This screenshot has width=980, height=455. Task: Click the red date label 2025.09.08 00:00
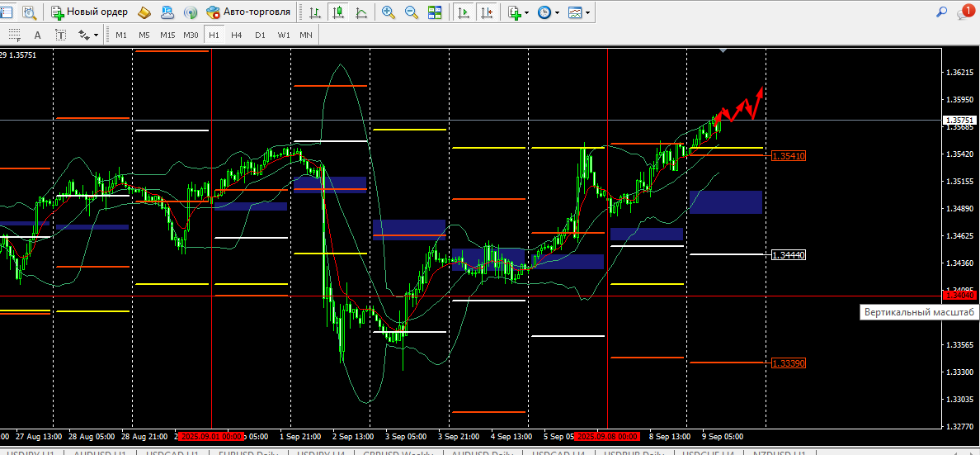tap(607, 436)
